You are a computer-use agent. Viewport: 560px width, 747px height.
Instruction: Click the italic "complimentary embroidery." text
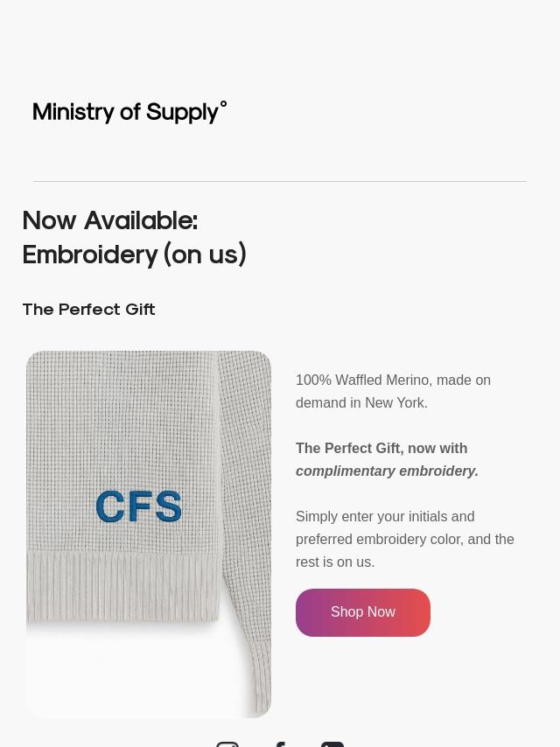387,471
